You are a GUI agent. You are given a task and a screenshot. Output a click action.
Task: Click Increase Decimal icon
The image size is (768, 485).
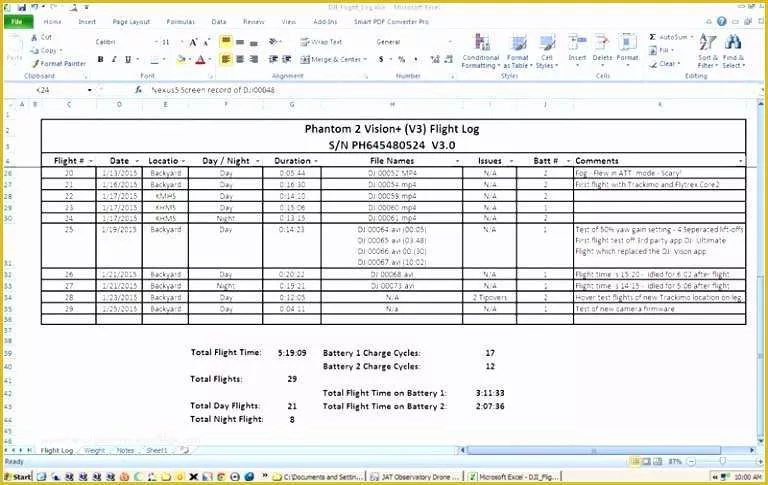tap(435, 59)
